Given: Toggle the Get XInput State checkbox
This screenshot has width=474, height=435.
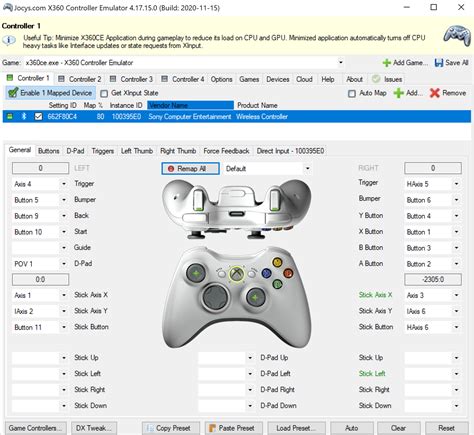Looking at the screenshot, I should point(104,93).
